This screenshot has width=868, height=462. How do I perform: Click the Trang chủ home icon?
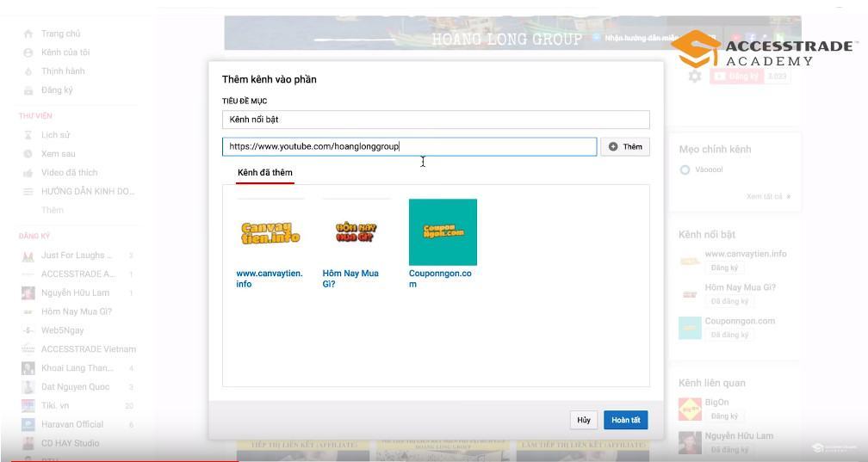[x=28, y=34]
